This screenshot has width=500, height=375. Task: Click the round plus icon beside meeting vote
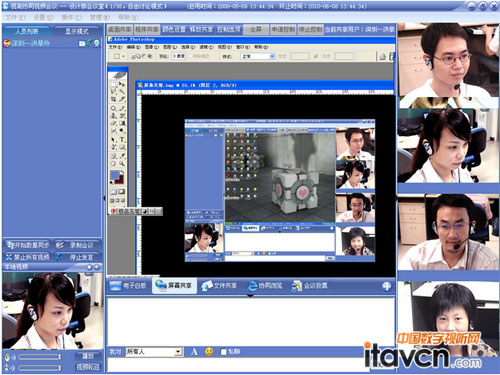click(387, 286)
